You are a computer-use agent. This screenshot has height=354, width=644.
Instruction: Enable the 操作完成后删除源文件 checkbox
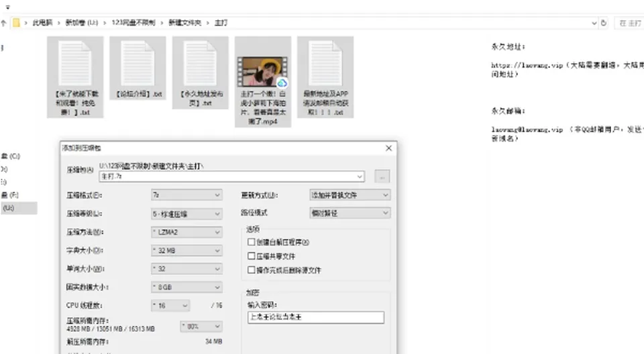click(x=252, y=270)
